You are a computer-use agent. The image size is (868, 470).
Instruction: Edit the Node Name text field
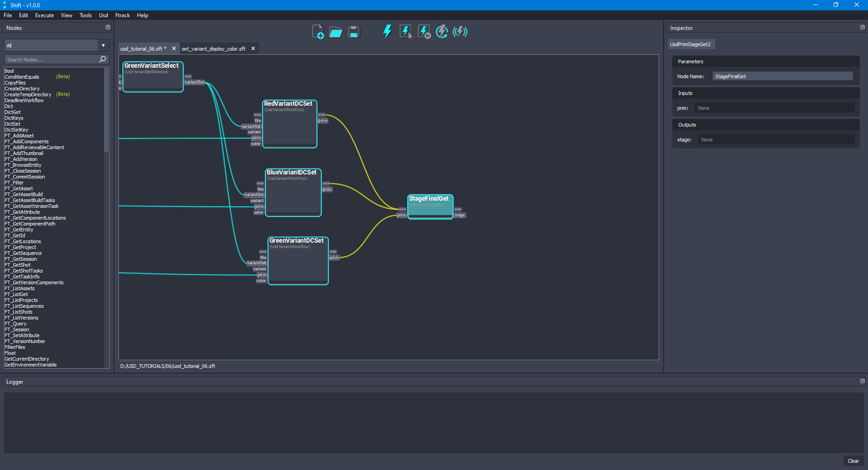pyautogui.click(x=782, y=76)
